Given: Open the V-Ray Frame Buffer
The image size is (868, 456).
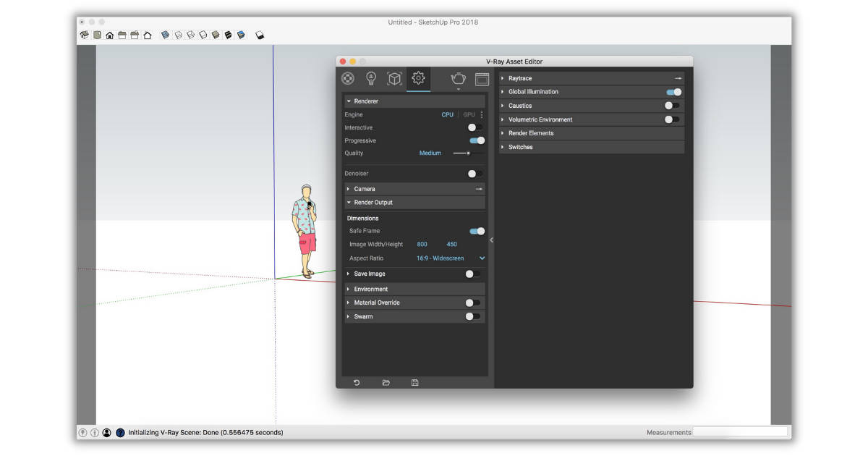Looking at the screenshot, I should (x=482, y=79).
